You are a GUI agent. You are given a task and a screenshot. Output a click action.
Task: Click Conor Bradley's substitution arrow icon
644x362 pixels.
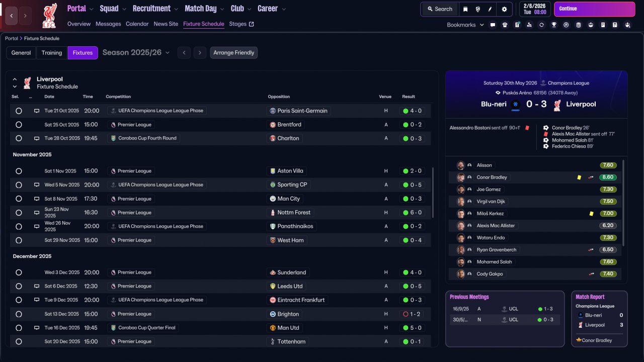(591, 177)
